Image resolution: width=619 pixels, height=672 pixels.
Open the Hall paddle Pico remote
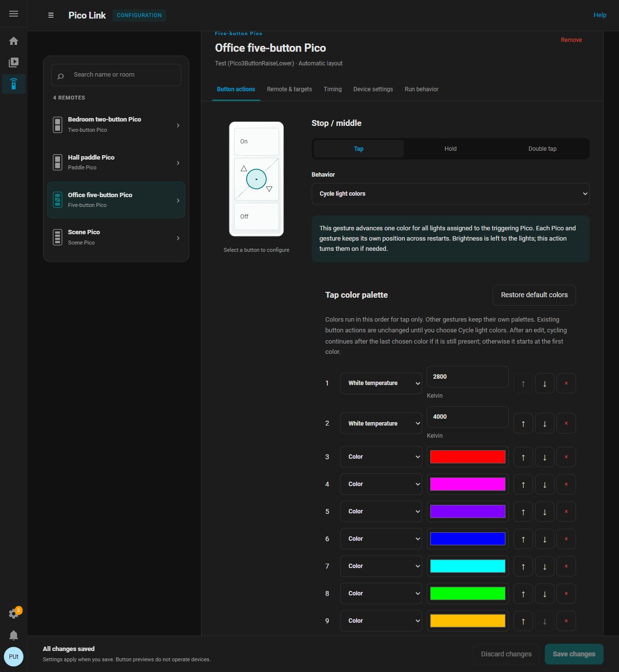point(116,163)
